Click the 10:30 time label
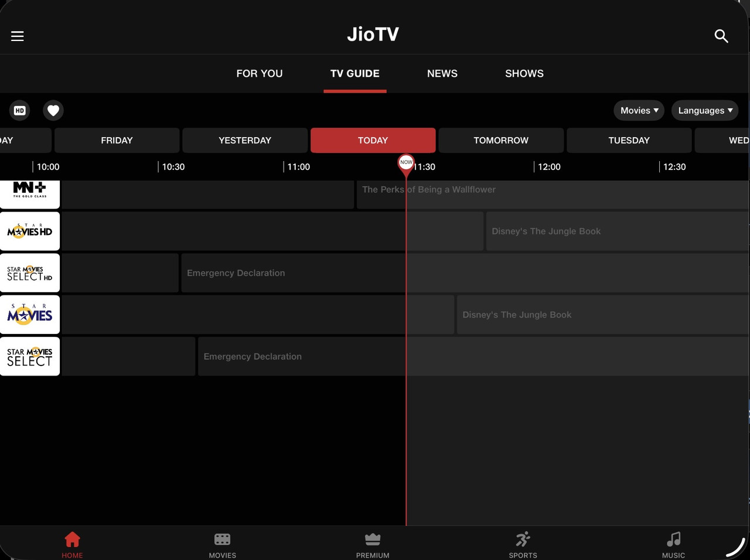The width and height of the screenshot is (750, 560). [173, 167]
